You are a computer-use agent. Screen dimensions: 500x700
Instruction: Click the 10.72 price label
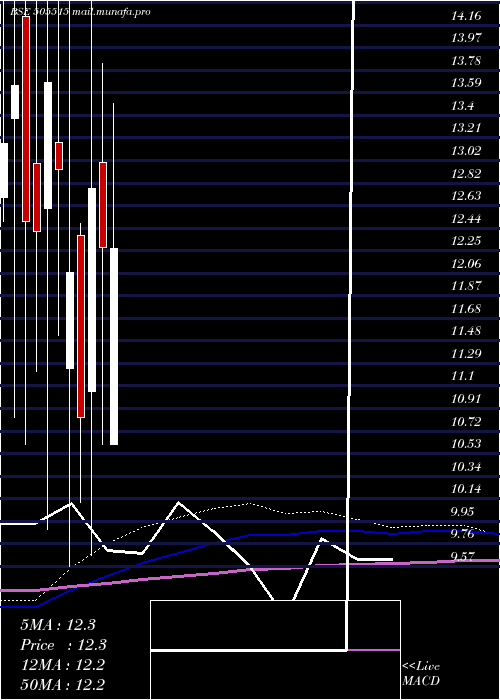click(x=466, y=421)
